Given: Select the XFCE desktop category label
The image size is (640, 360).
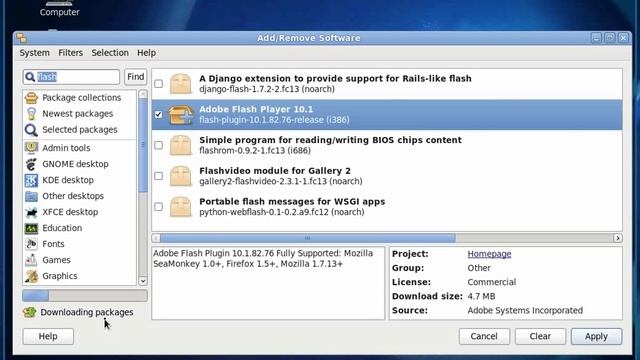Looking at the screenshot, I should point(70,212).
